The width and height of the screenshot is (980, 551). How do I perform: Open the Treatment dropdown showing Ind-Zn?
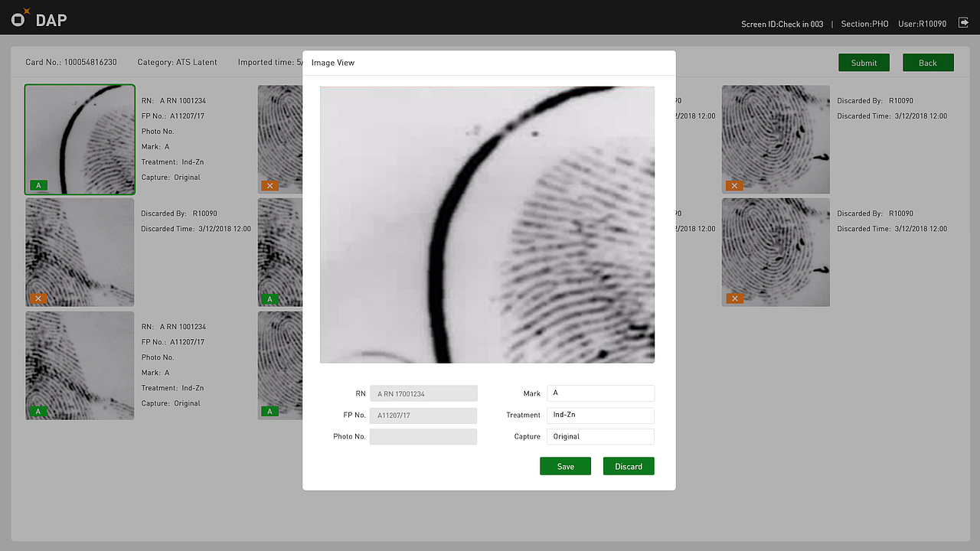point(600,415)
